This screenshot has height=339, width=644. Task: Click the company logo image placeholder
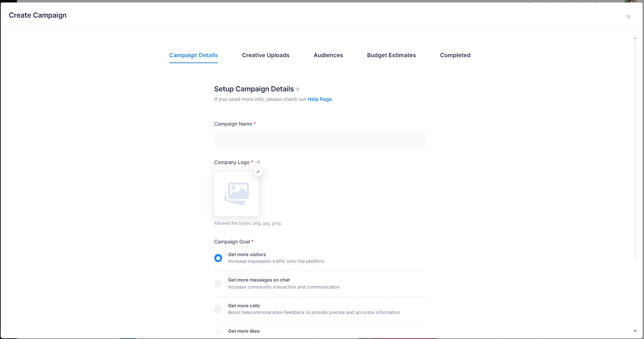click(x=236, y=194)
